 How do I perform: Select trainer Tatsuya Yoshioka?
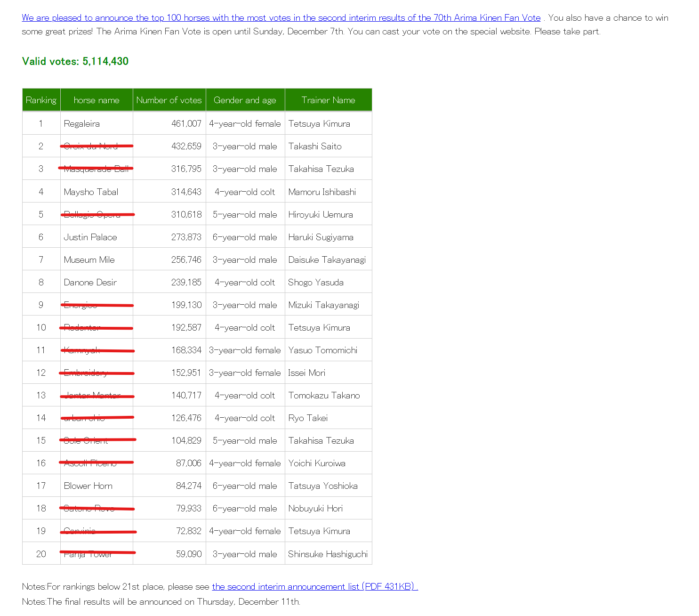tap(323, 486)
